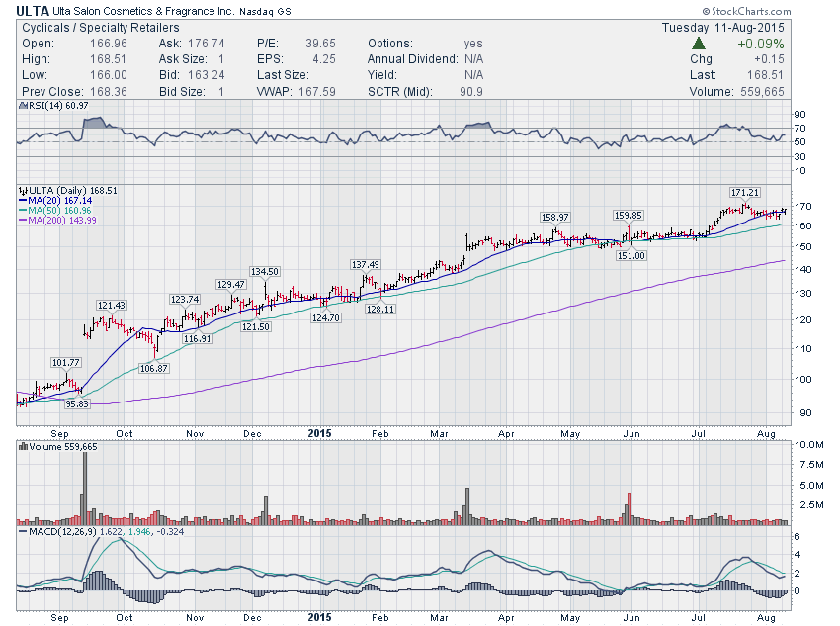Click the Bid 163.24 value
This screenshot has height=626, width=840.
pyautogui.click(x=206, y=75)
